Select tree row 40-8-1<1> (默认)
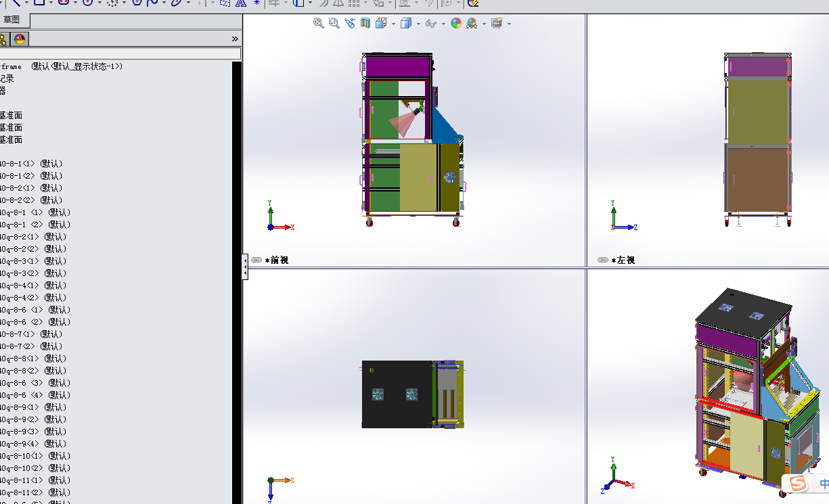Screen dimensions: 829x504 point(30,164)
